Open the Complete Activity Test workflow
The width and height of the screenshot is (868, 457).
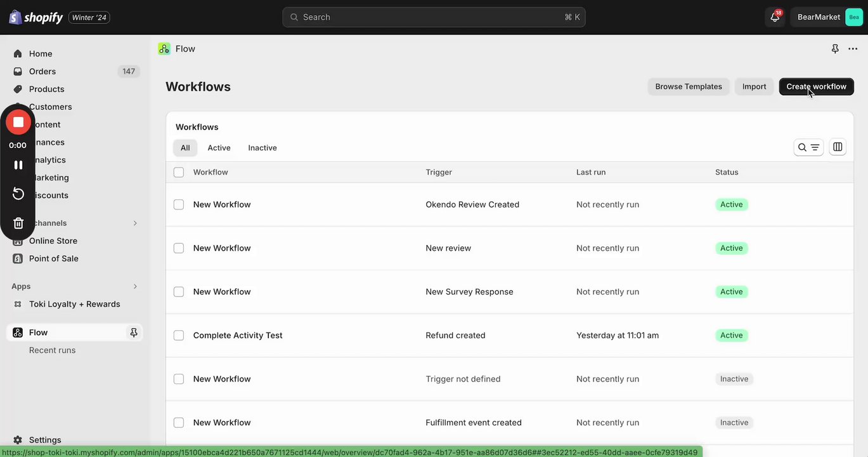point(238,335)
